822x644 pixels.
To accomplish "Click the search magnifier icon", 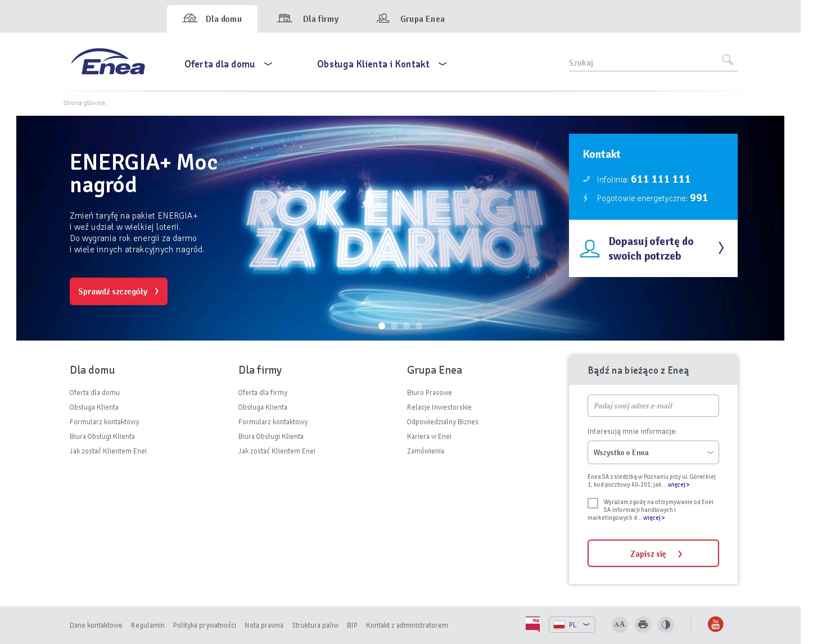I will point(728,60).
